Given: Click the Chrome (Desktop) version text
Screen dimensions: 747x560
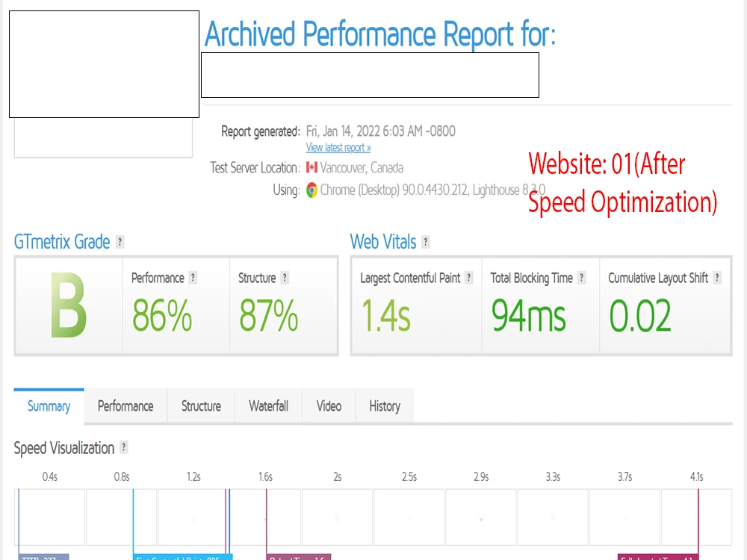Looking at the screenshot, I should (433, 190).
